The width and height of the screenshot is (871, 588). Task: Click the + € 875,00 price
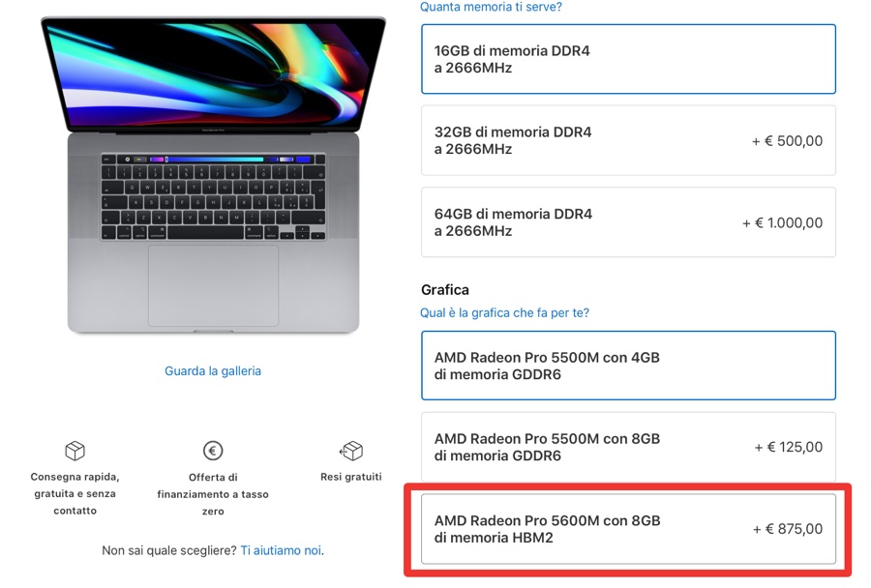(788, 529)
